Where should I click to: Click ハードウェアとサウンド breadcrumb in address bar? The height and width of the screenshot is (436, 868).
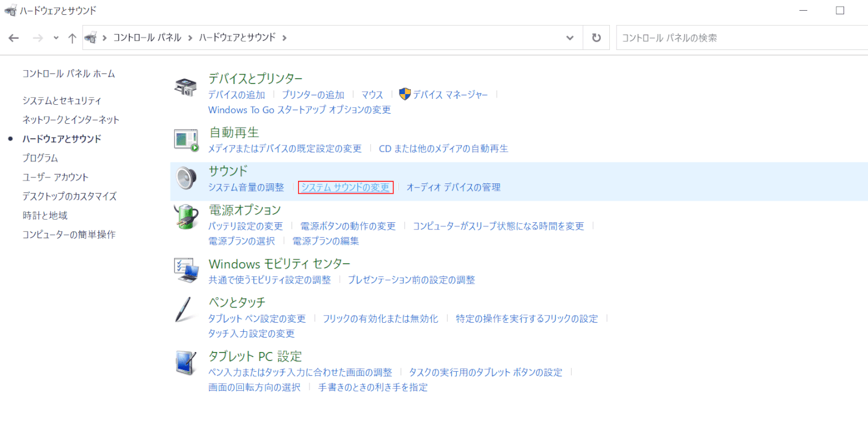(237, 38)
